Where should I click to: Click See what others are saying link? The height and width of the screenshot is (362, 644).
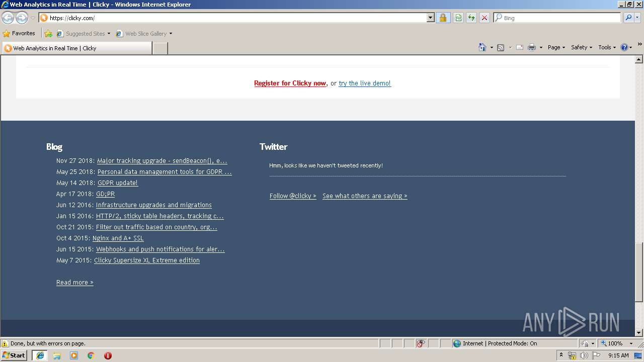pos(365,196)
